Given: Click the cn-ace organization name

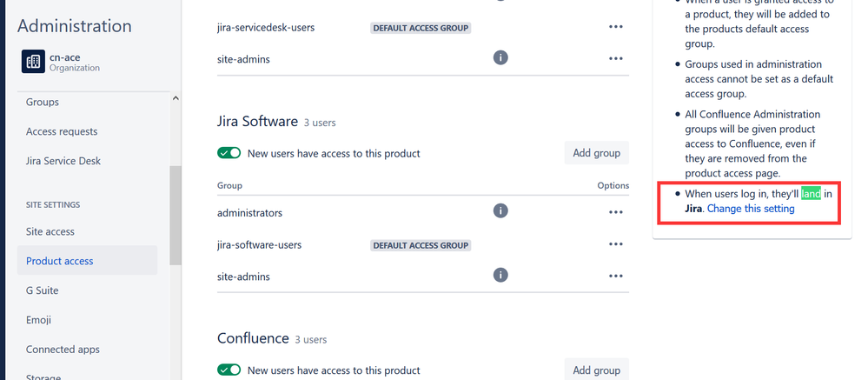Looking at the screenshot, I should pyautogui.click(x=65, y=57).
